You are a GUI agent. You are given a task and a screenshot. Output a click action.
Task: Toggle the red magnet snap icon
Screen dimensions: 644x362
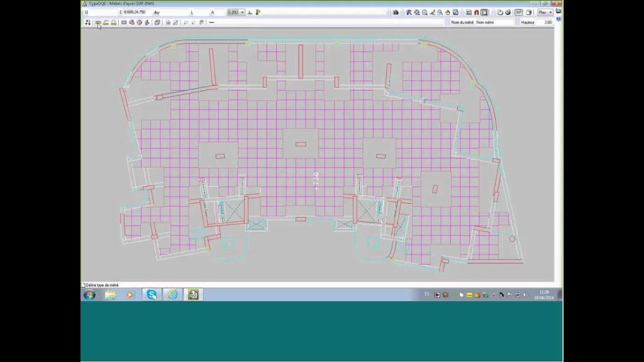tap(477, 12)
